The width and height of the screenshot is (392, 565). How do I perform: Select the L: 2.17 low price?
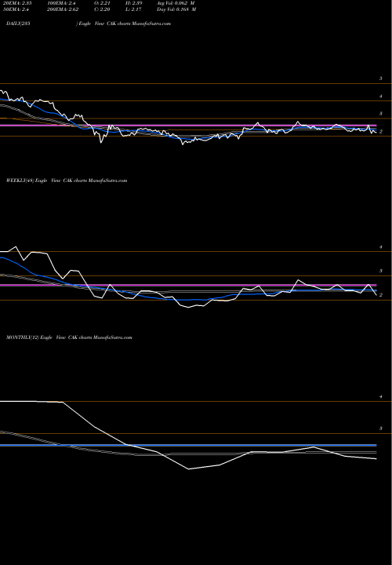(133, 9)
